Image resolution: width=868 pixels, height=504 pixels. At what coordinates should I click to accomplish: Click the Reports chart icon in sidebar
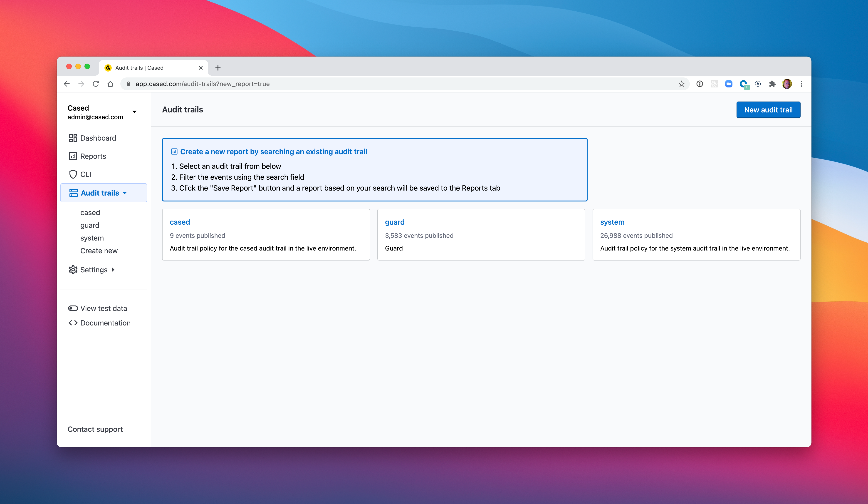click(x=73, y=156)
